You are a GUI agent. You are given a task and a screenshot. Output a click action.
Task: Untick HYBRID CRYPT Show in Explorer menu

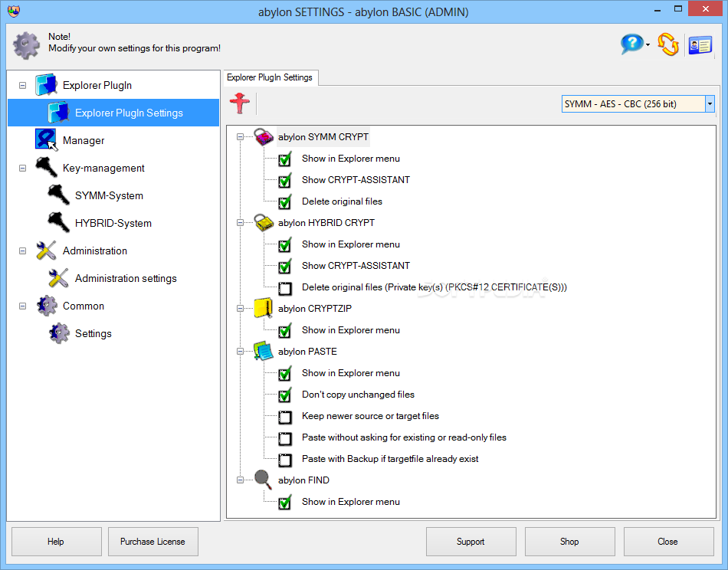pyautogui.click(x=284, y=245)
